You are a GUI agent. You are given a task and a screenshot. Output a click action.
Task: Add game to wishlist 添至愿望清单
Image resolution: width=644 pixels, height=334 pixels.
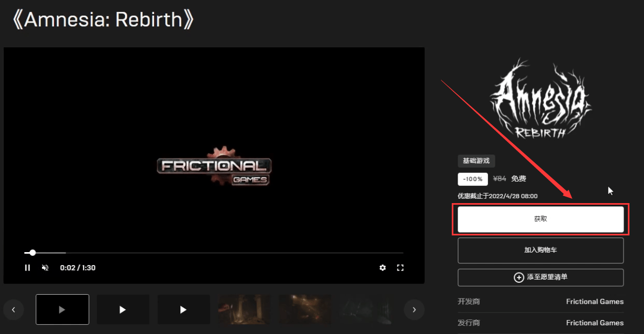click(541, 277)
